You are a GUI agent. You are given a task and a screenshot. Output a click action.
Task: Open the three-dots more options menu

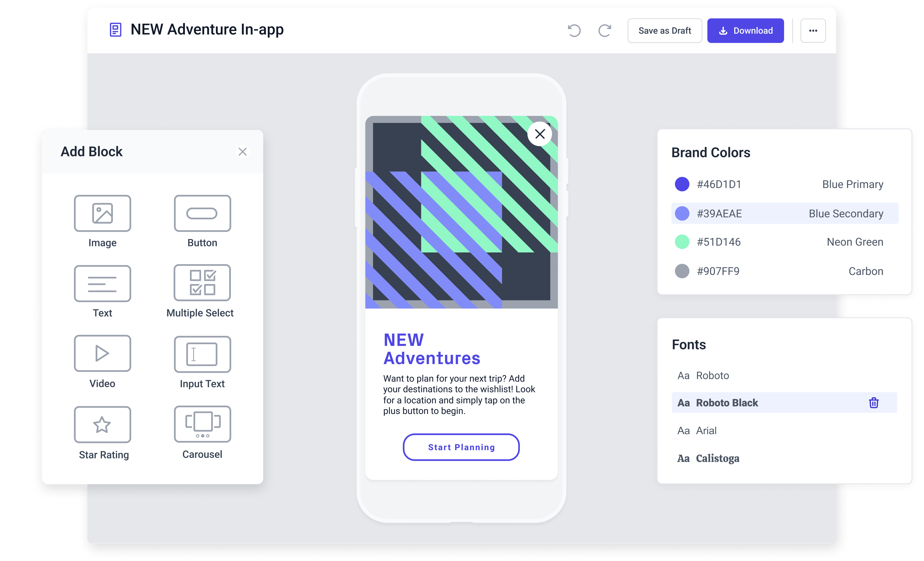pyautogui.click(x=813, y=31)
